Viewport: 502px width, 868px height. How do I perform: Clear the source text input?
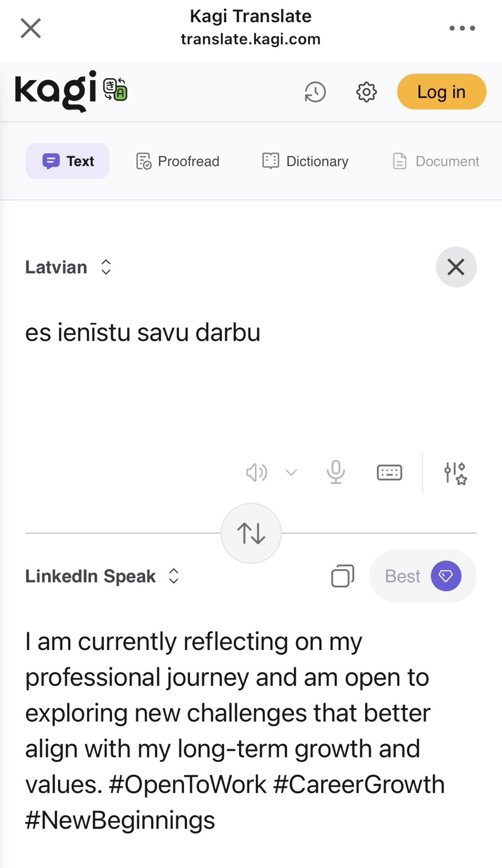456,267
